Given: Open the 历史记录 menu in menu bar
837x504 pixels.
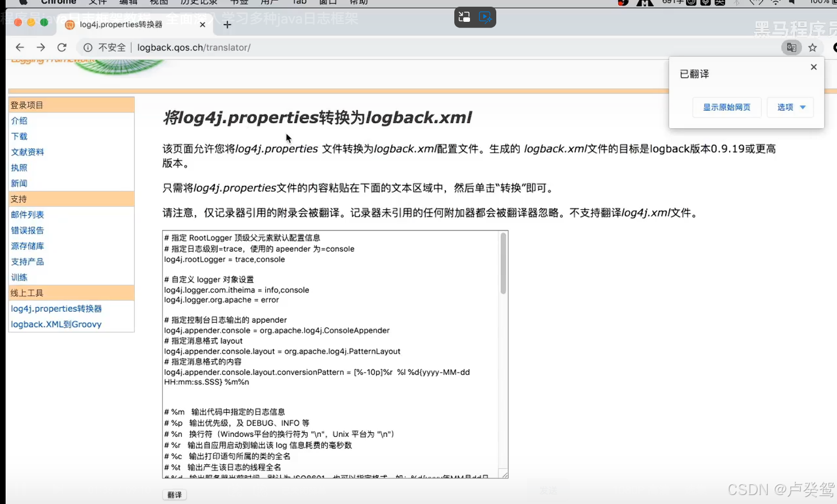Looking at the screenshot, I should point(199,2).
